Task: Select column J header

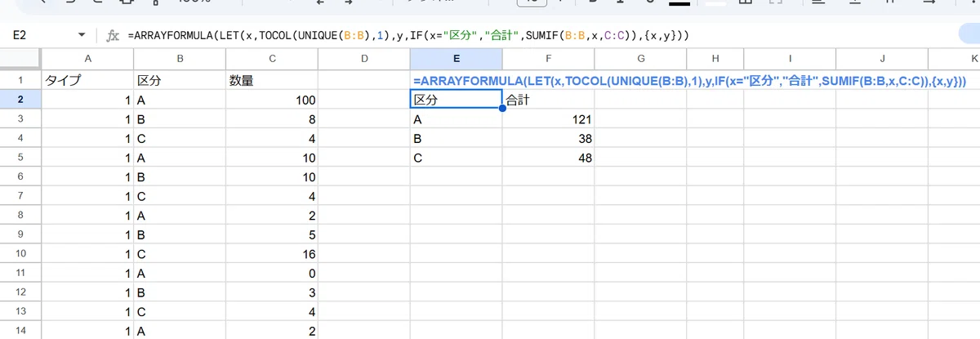Action: pos(883,59)
